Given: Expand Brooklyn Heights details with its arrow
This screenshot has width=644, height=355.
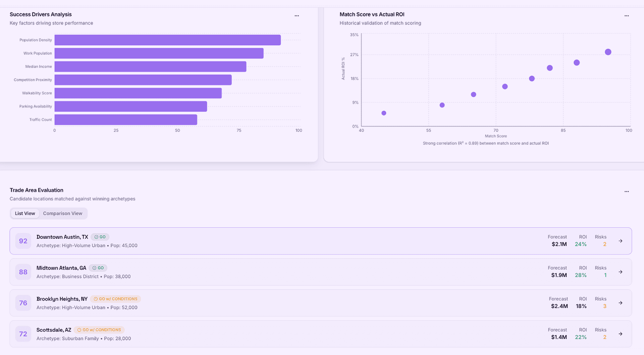Looking at the screenshot, I should coord(621,303).
